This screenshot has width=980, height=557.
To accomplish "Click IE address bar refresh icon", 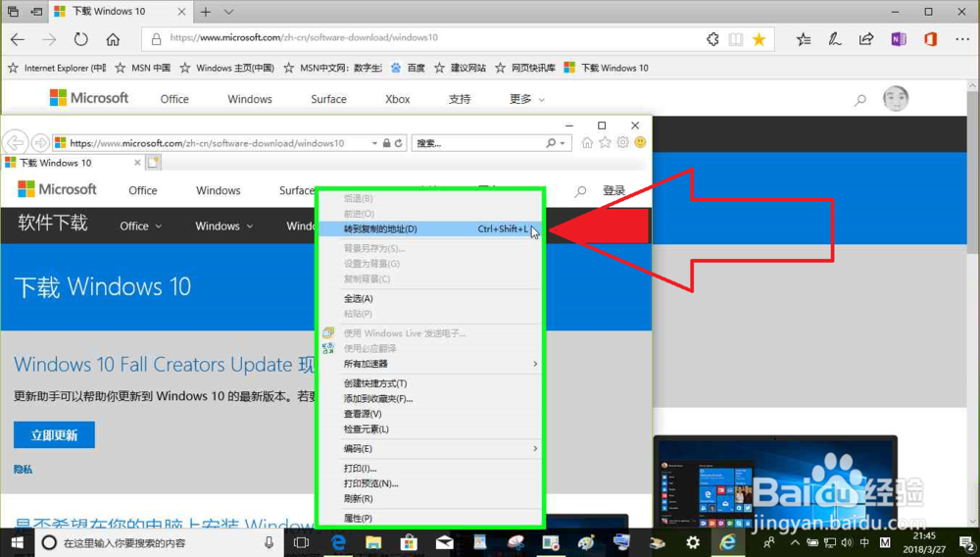I will click(x=398, y=143).
